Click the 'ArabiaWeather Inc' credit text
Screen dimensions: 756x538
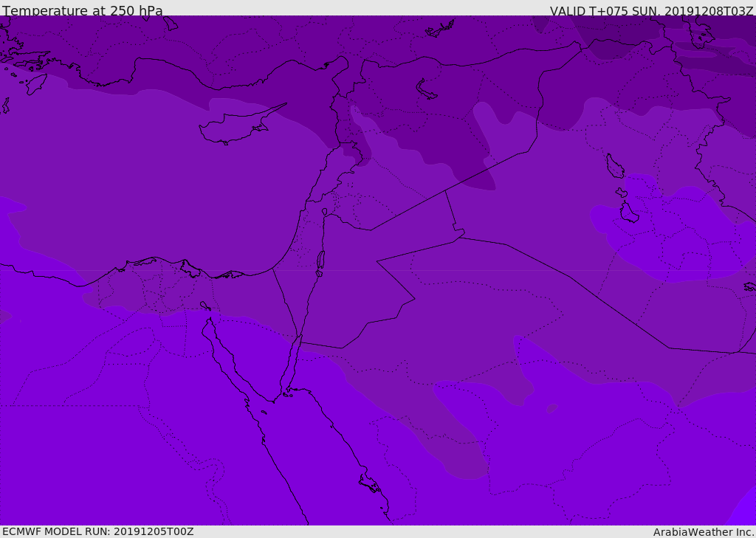tap(703, 532)
